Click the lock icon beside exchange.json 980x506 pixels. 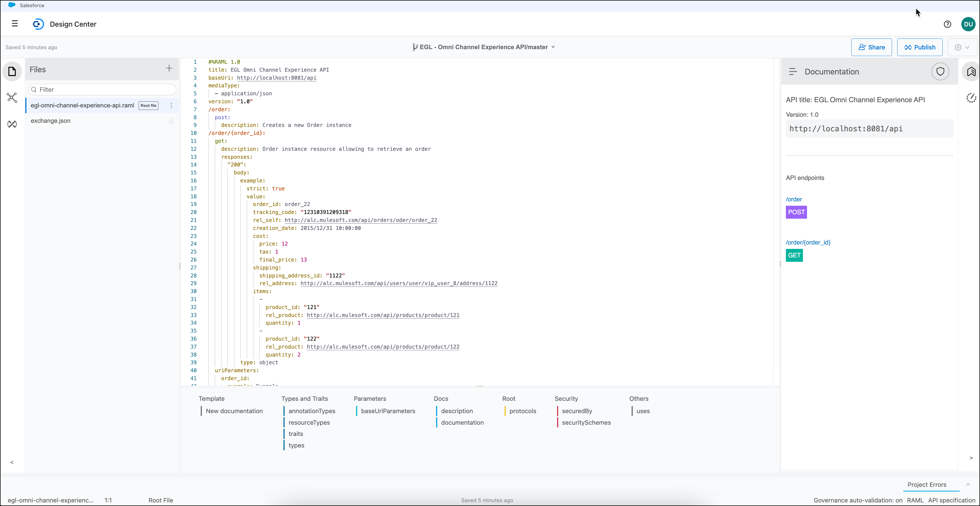[171, 121]
